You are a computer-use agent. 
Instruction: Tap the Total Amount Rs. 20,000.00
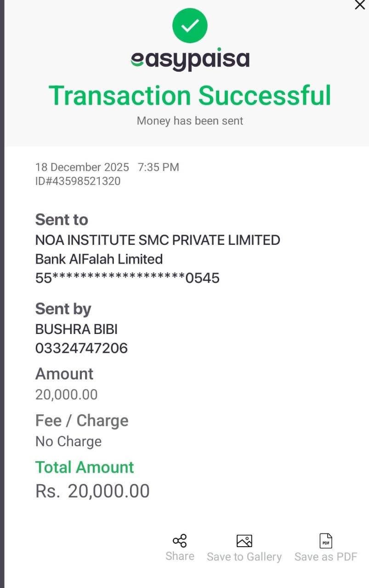[x=92, y=491]
